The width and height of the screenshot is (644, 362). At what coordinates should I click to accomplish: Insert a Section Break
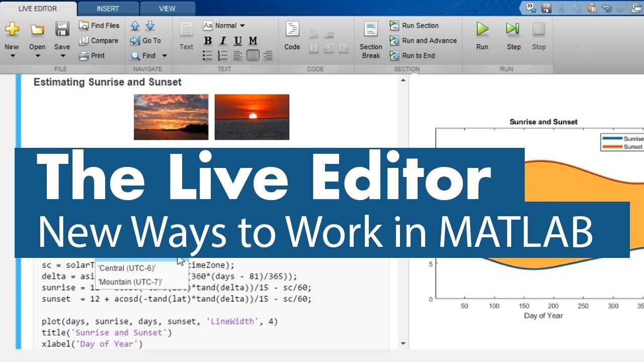coord(371,40)
